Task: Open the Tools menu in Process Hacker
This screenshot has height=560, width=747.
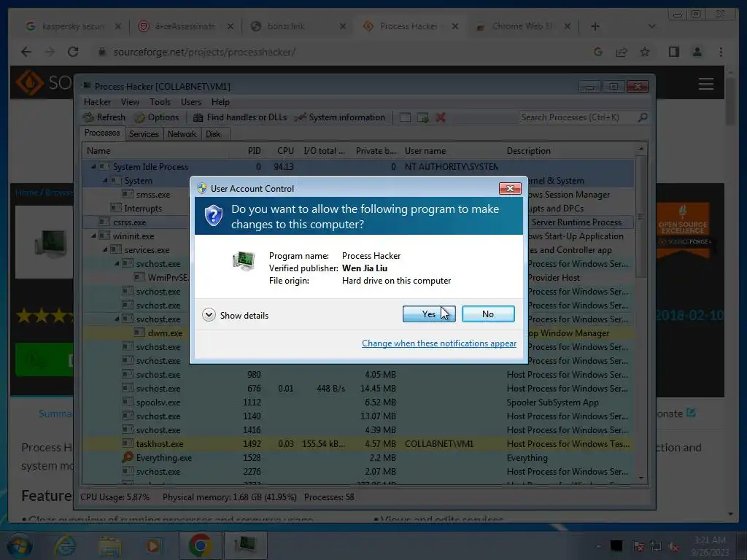Action: pos(160,102)
